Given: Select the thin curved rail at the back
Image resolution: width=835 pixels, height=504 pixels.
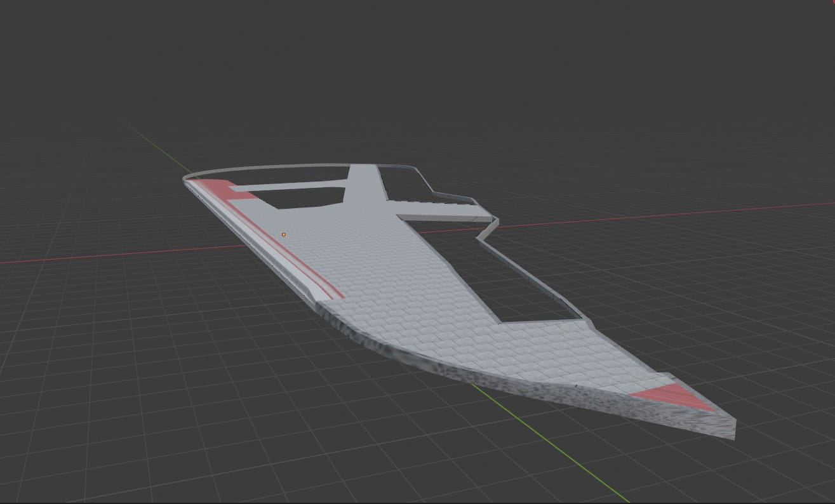Looking at the screenshot, I should click(x=267, y=168).
